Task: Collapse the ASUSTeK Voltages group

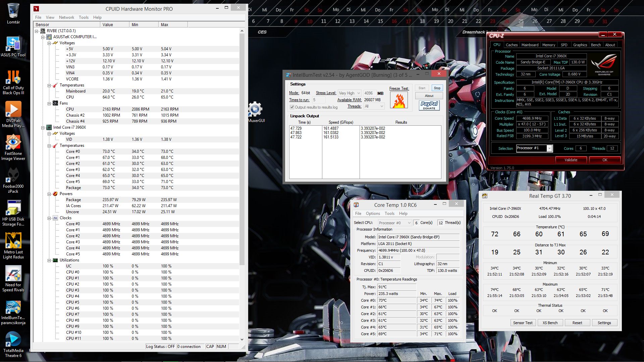Action: click(49, 43)
